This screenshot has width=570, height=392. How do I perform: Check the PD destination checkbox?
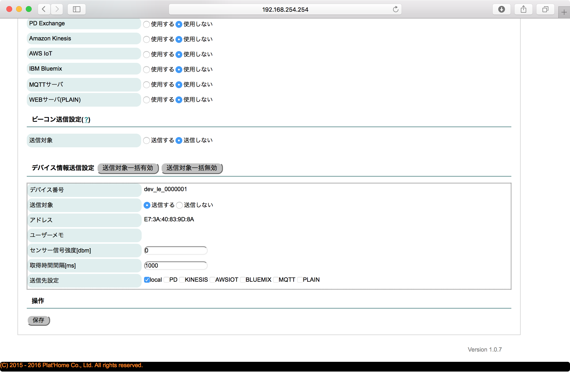click(x=166, y=280)
